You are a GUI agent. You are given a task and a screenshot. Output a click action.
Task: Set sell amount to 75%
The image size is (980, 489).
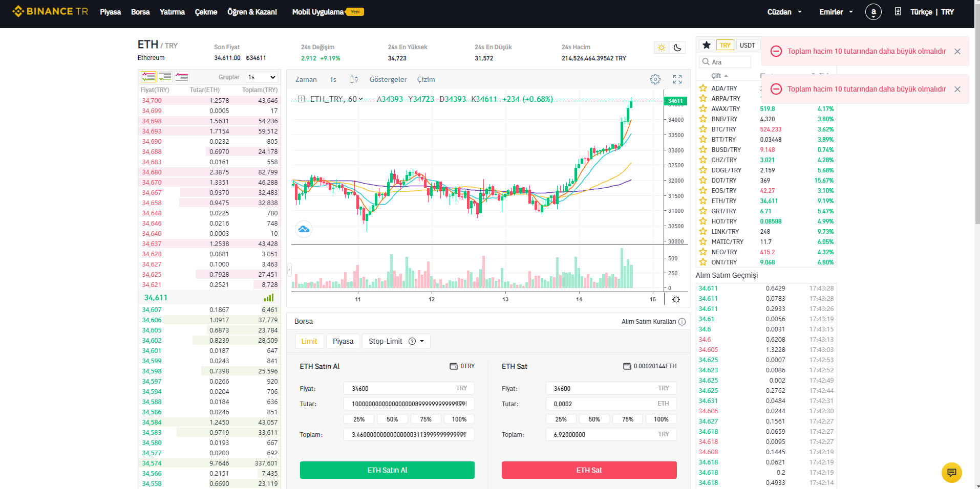click(x=628, y=419)
